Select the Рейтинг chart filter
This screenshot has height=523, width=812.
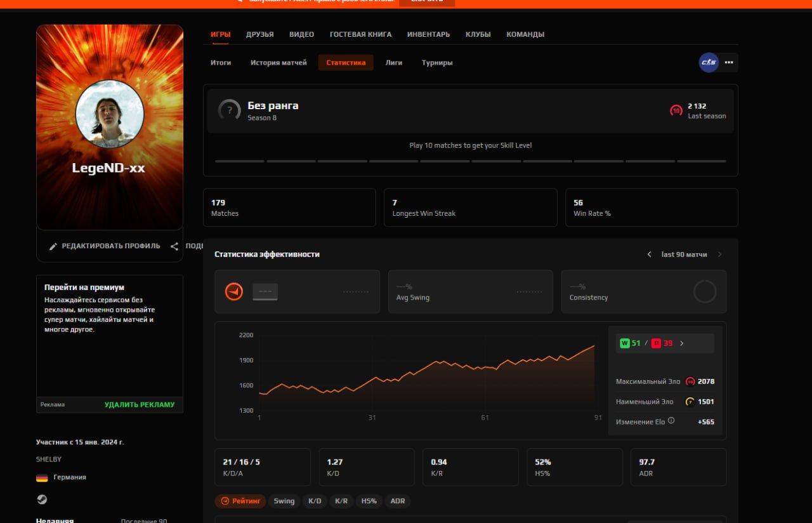tap(240, 501)
